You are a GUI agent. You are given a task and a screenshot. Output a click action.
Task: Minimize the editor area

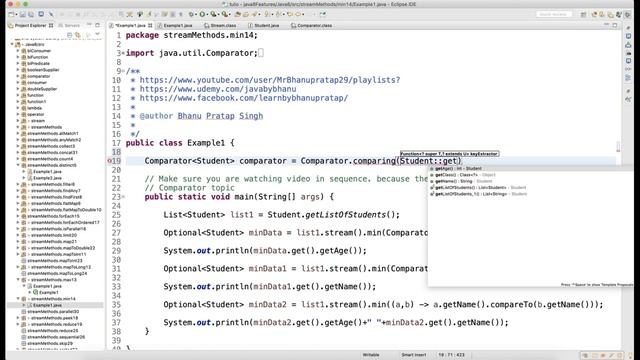(606, 25)
